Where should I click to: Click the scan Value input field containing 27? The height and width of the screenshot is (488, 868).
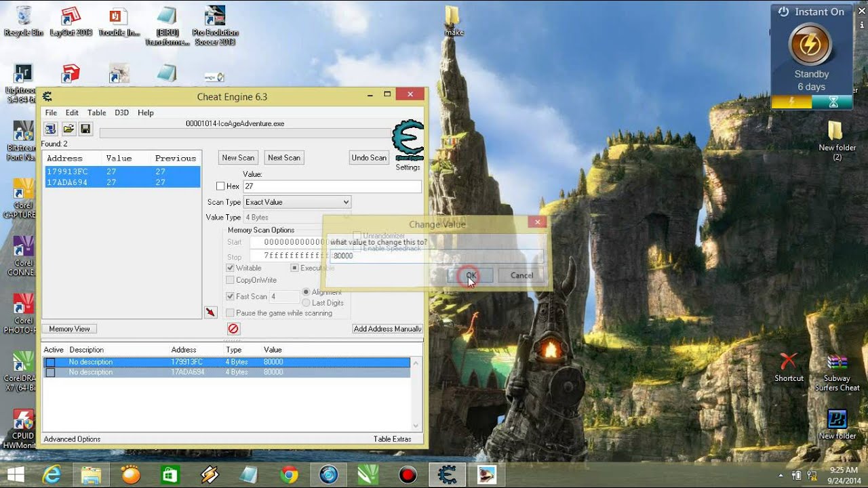click(332, 186)
